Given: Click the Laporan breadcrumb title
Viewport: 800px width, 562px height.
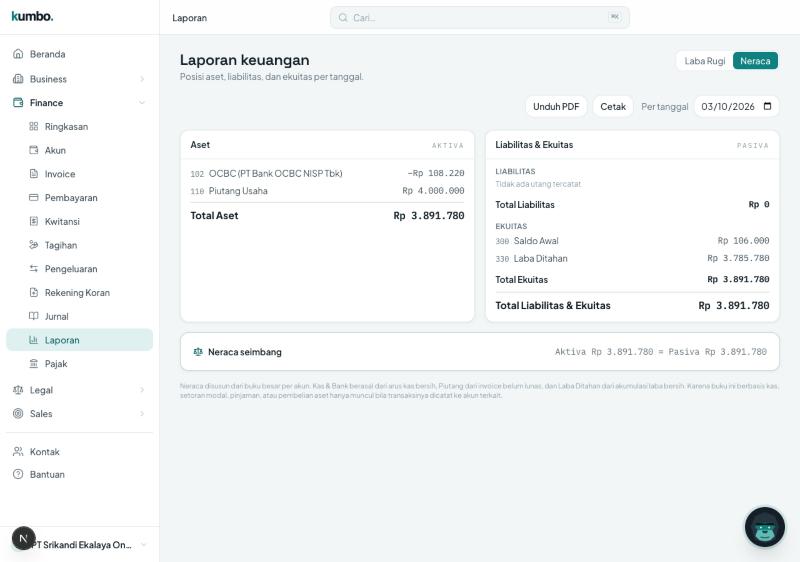Looking at the screenshot, I should 189,18.
